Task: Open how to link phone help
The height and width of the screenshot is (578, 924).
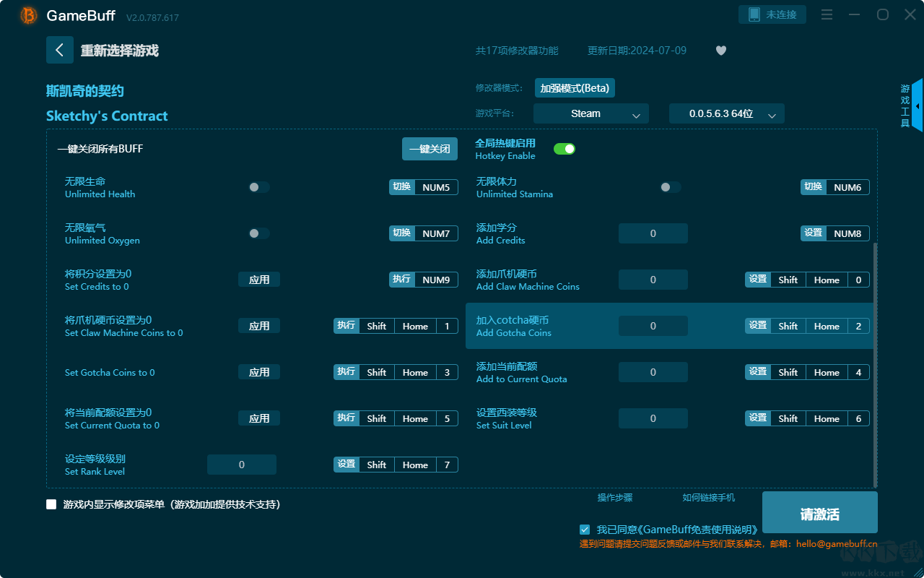Action: tap(708, 498)
